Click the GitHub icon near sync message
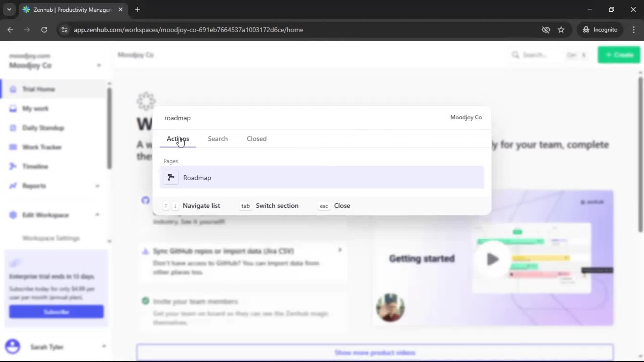Screen dimensions: 644x362 point(145,200)
